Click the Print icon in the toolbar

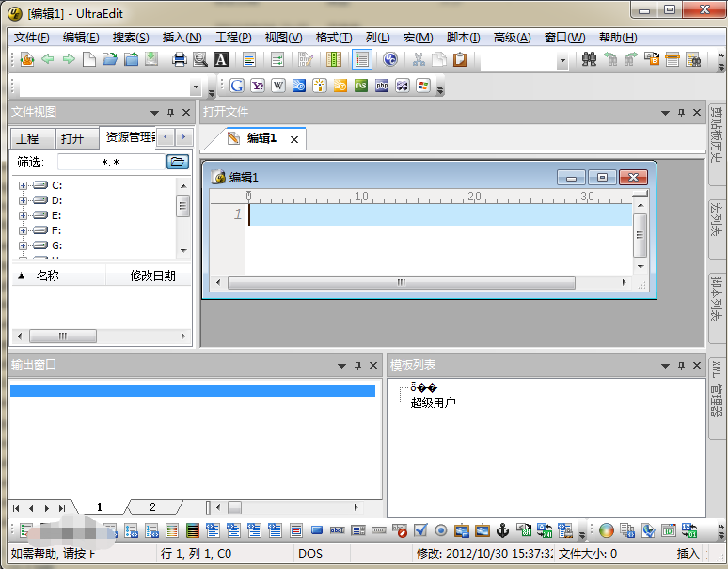pyautogui.click(x=180, y=59)
